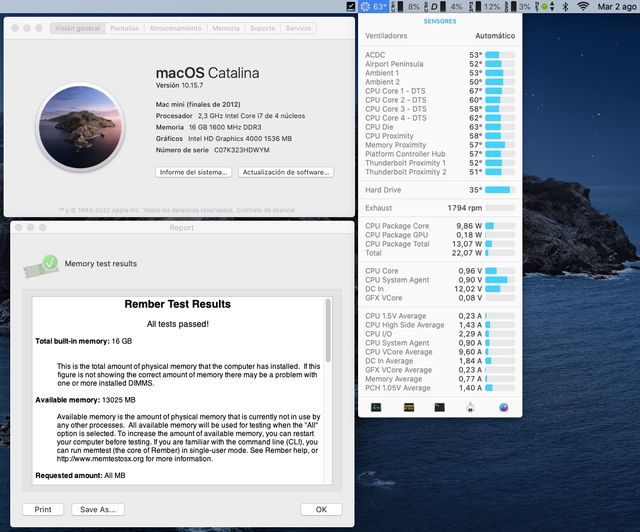This screenshot has height=532, width=640.
Task: Select the CPU Package Total power row
Action: 440,244
